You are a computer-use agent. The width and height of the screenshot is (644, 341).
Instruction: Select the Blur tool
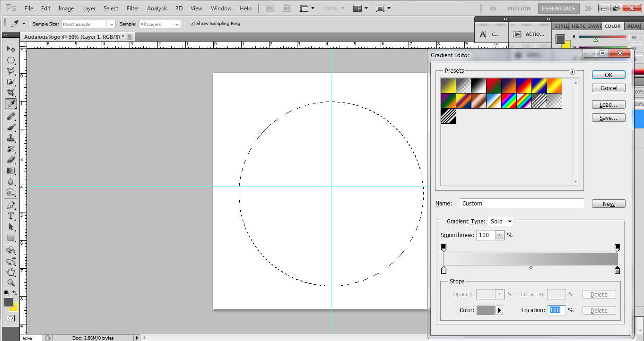click(x=11, y=181)
